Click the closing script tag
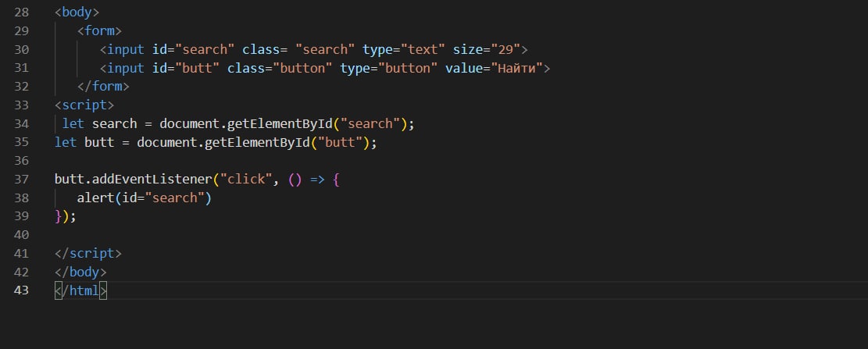 point(88,253)
